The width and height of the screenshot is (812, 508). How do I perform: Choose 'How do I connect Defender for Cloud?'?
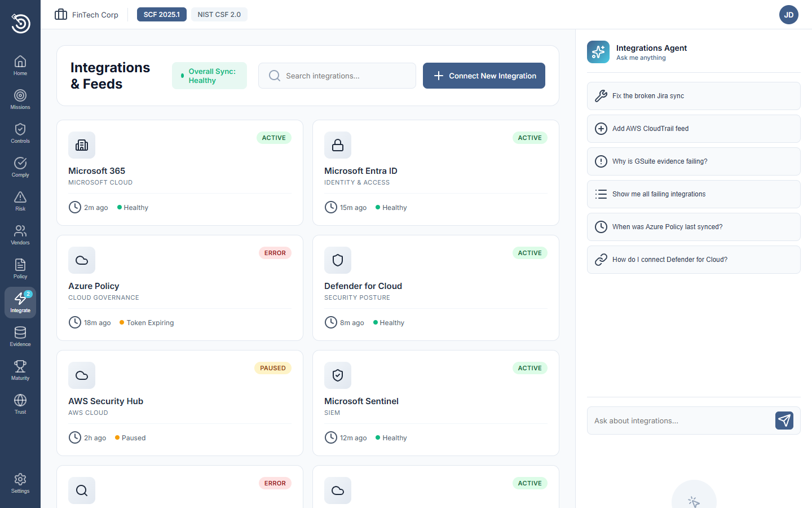point(694,260)
